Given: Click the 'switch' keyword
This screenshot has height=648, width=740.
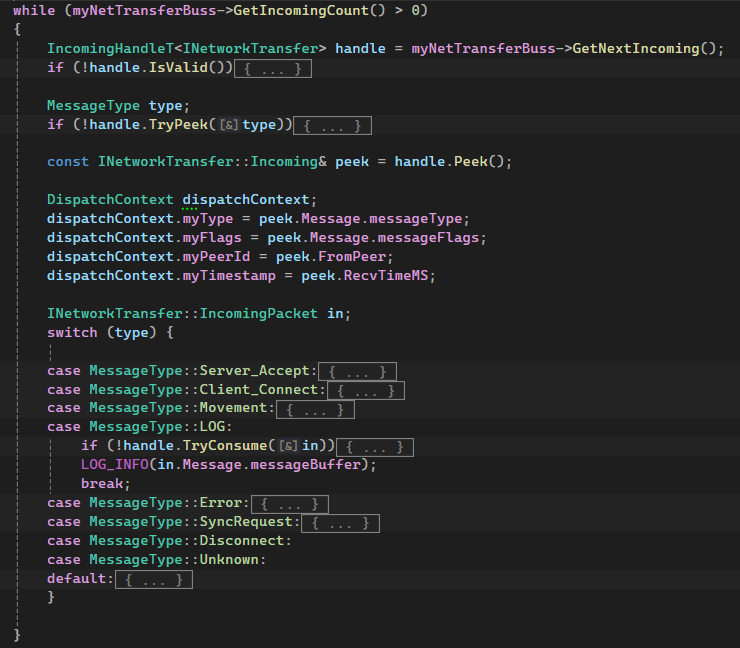Looking at the screenshot, I should tap(72, 332).
